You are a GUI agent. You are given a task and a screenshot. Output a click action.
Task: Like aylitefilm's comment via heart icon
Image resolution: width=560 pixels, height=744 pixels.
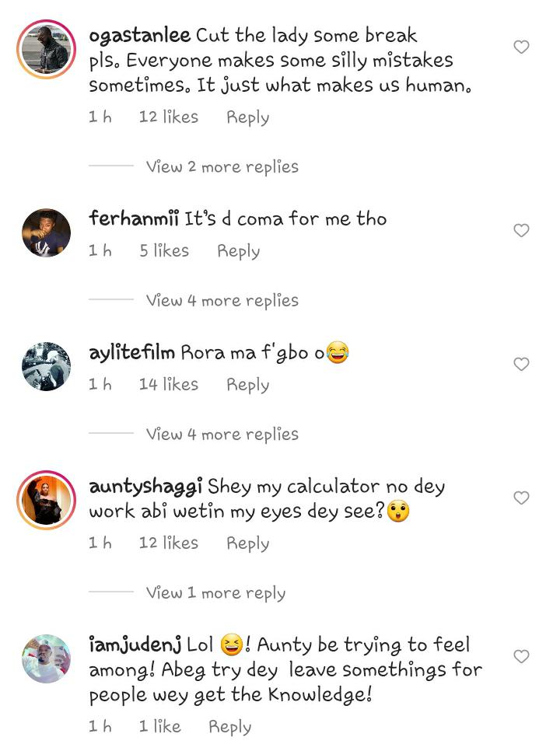click(521, 365)
